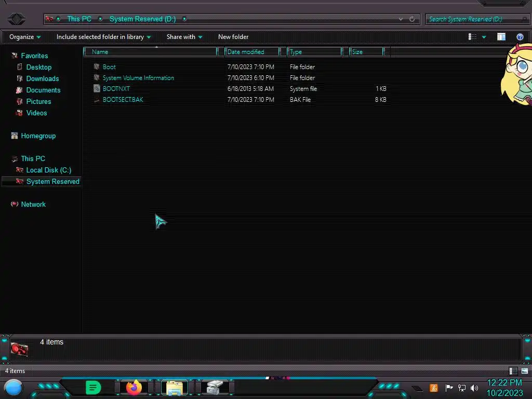The width and height of the screenshot is (532, 399).
Task: Toggle the preview pane
Action: coord(501,37)
